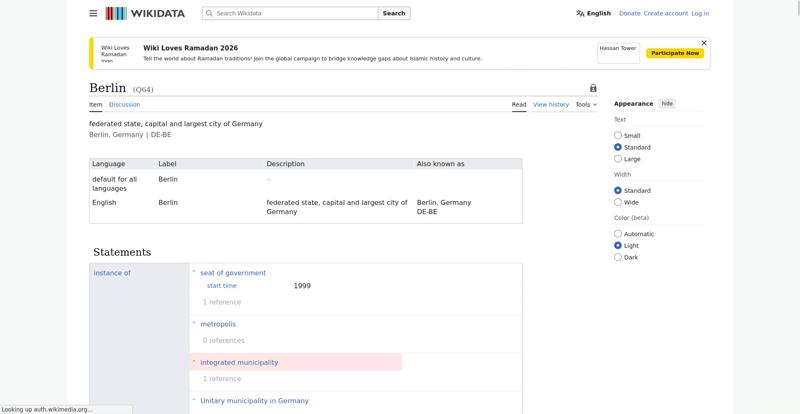Select the Small text size option
800x414 pixels.
pyautogui.click(x=618, y=135)
